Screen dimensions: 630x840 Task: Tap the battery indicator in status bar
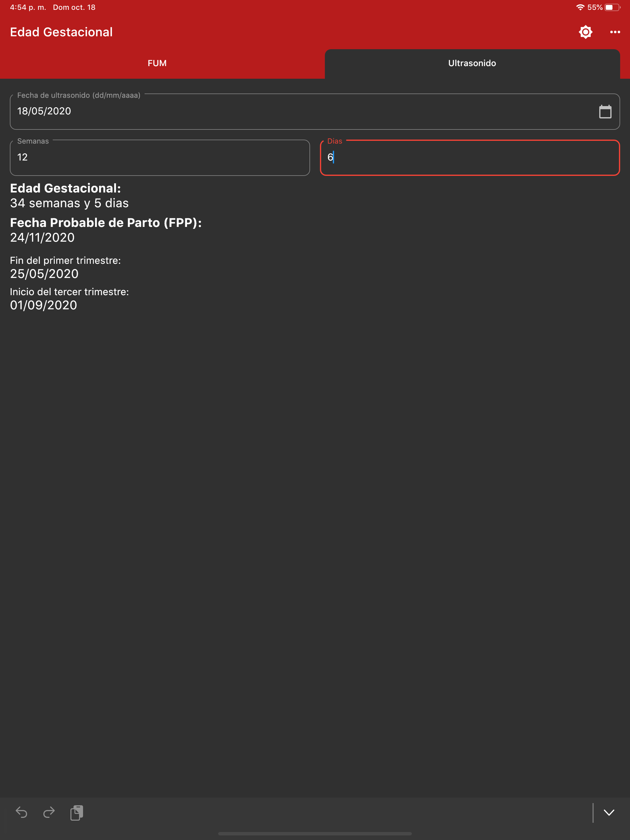click(x=612, y=7)
